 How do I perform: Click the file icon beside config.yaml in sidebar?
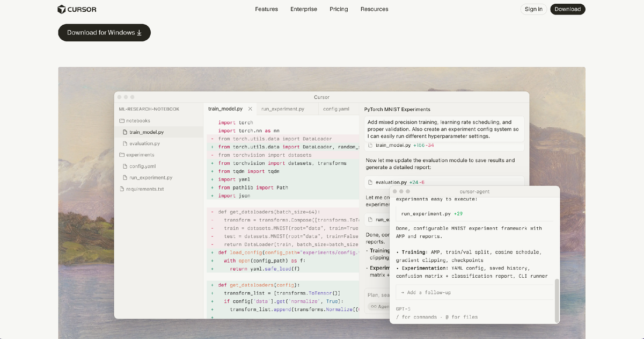[125, 167]
